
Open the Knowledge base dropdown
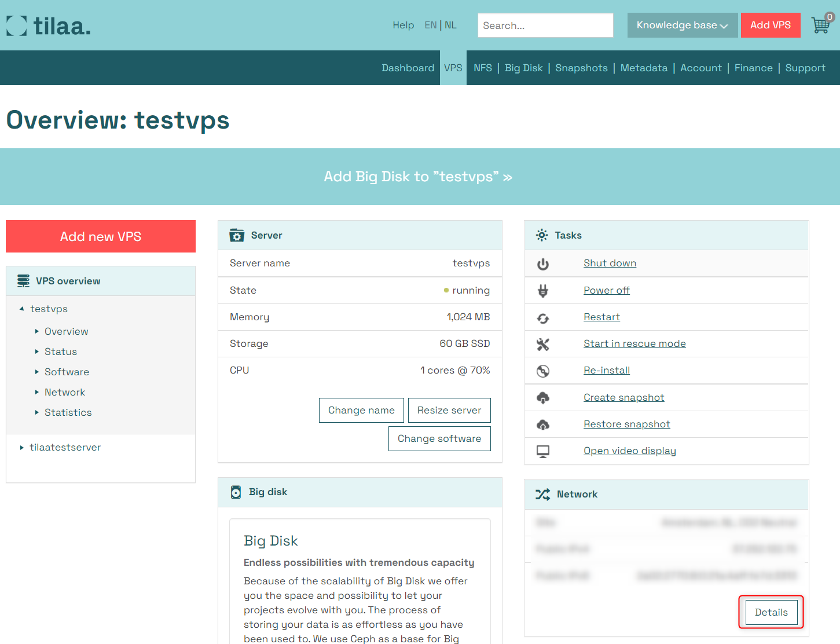[683, 25]
